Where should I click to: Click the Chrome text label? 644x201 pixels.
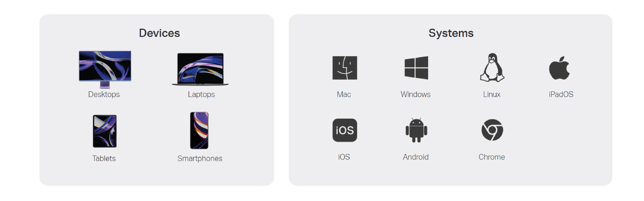tap(492, 157)
